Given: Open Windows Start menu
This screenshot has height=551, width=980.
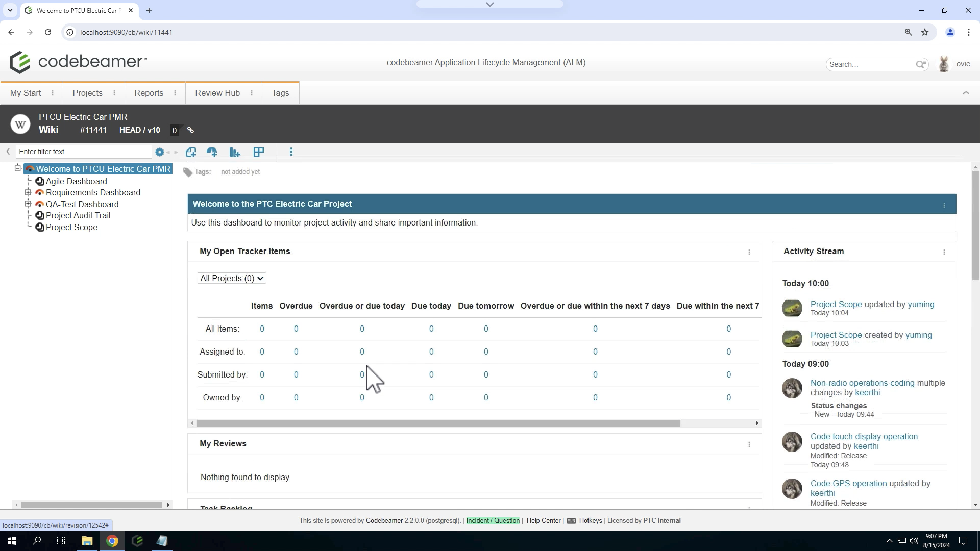Looking at the screenshot, I should point(12,541).
